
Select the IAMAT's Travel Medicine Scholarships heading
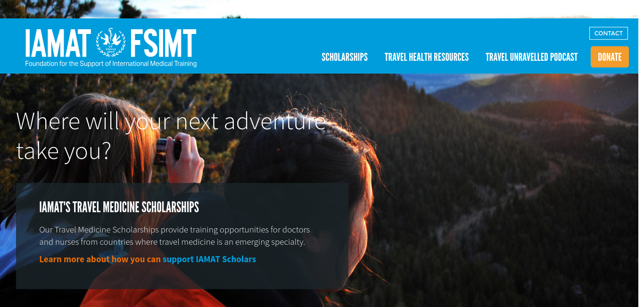[x=119, y=207]
